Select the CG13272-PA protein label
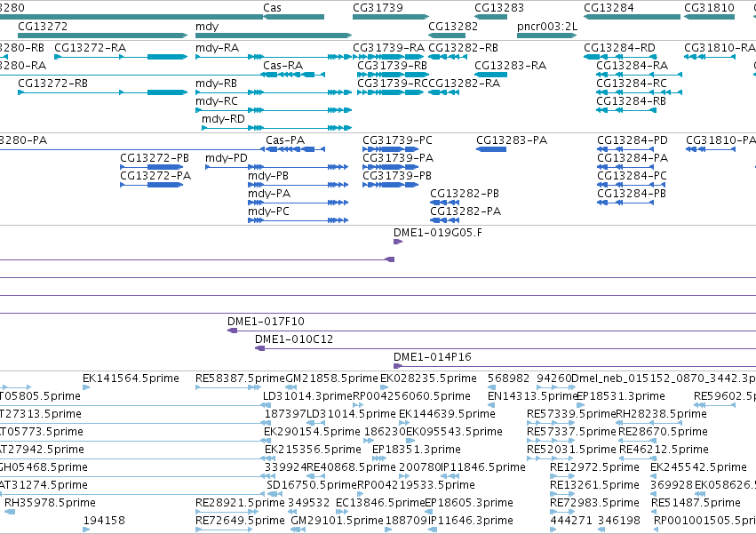 click(x=155, y=176)
